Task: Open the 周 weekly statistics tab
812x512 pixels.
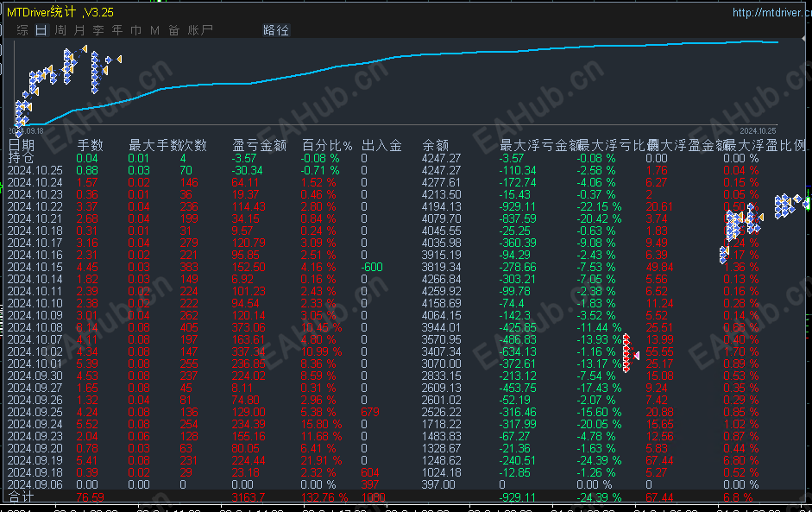Action: click(60, 30)
